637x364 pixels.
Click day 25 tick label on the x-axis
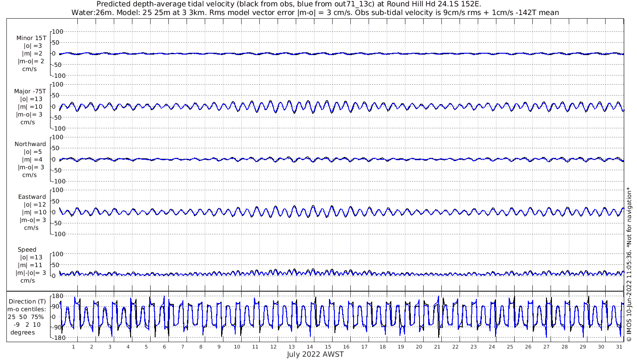tap(510, 346)
